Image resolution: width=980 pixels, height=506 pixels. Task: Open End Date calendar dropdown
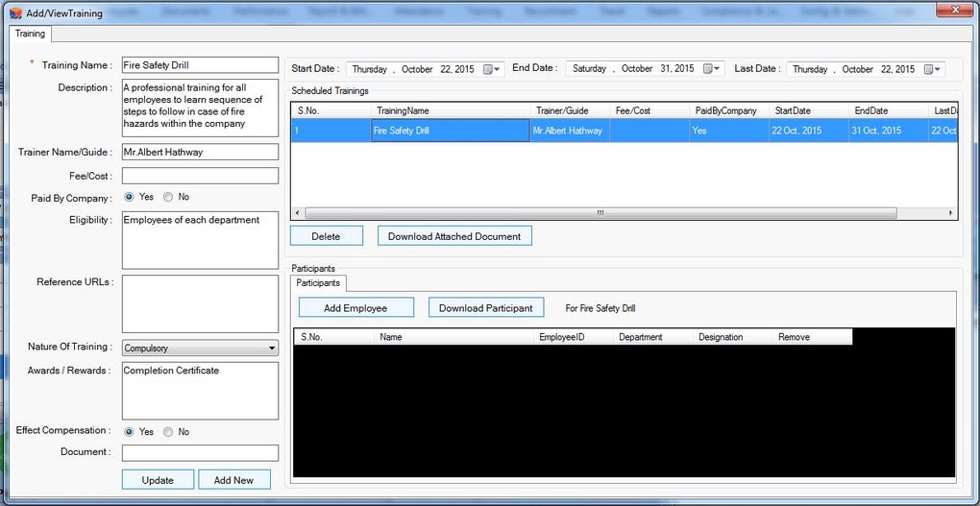(x=713, y=69)
